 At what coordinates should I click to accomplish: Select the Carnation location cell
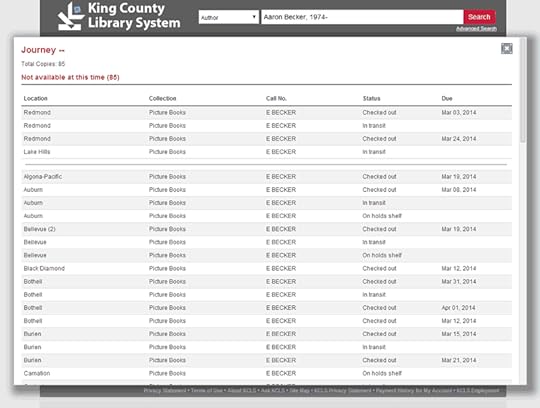(37, 374)
